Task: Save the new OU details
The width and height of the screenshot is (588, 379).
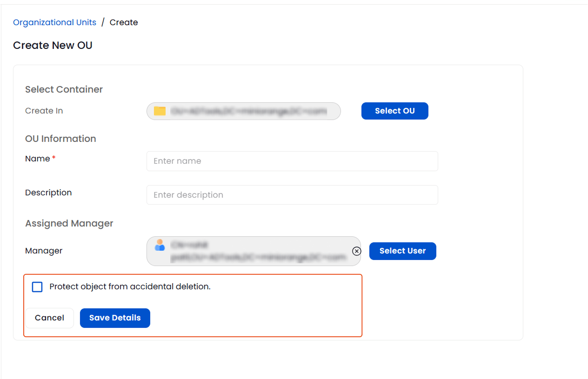Action: [114, 318]
